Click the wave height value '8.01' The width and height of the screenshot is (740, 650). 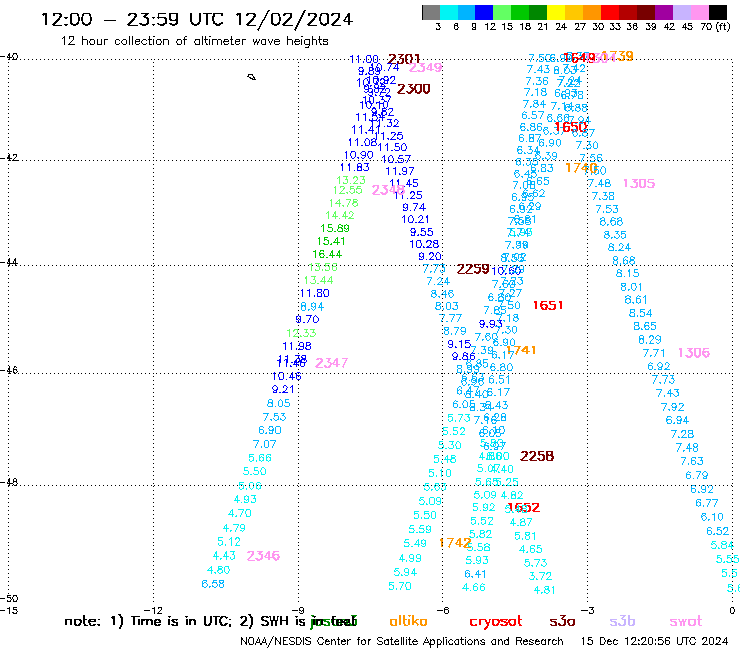pyautogui.click(x=631, y=287)
